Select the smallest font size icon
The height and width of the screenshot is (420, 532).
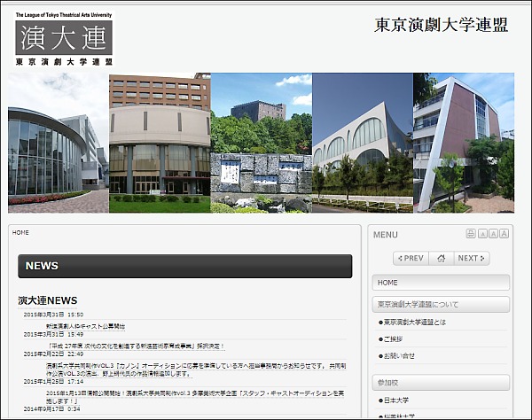click(x=482, y=234)
